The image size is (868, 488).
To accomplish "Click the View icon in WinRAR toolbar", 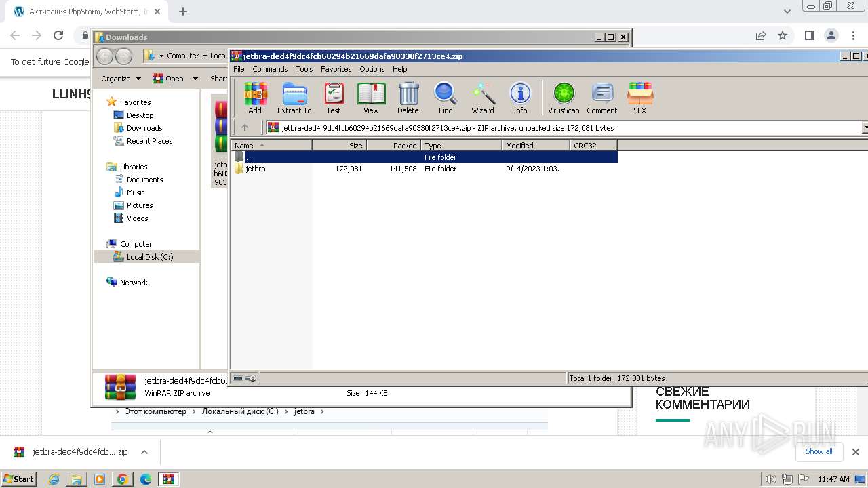I will (371, 98).
